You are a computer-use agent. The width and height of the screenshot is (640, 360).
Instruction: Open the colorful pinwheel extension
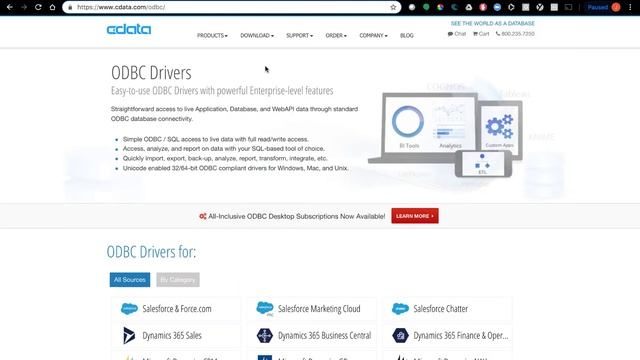[440, 7]
